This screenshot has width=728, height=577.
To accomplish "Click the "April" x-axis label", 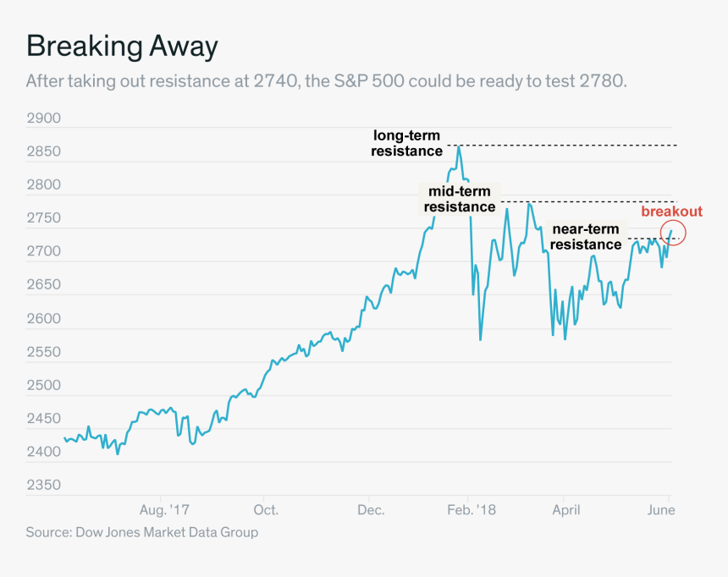I will coord(566,510).
